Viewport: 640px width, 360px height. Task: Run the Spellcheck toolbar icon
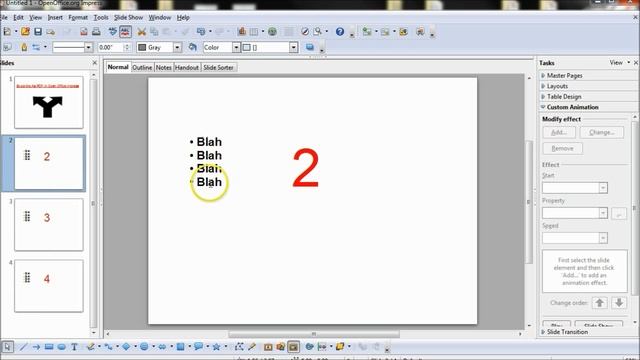click(113, 31)
